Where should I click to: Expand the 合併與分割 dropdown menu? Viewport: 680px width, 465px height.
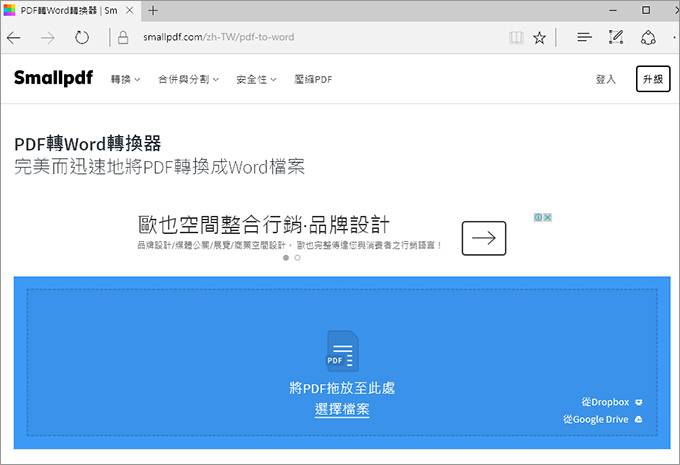(188, 79)
